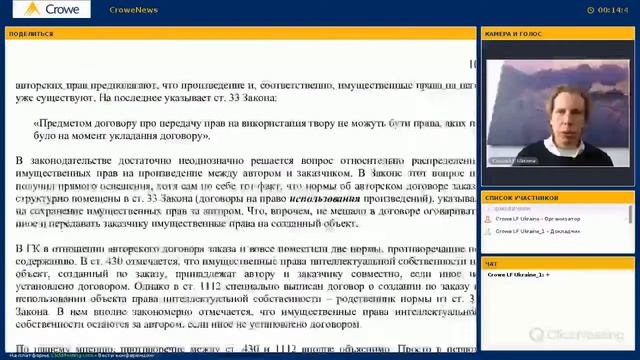Click the paragraph starting 'В законодательстве достаточно неоднозначно'

coord(246,192)
